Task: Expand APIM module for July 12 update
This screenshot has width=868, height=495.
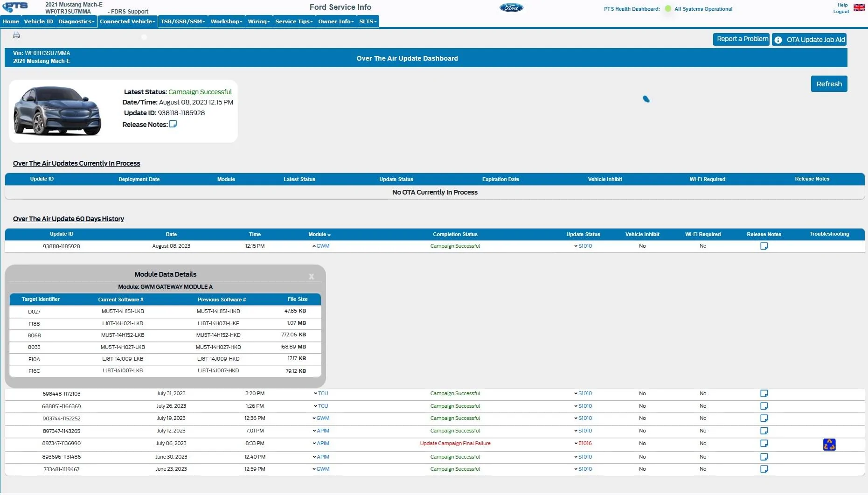Action: pos(321,431)
